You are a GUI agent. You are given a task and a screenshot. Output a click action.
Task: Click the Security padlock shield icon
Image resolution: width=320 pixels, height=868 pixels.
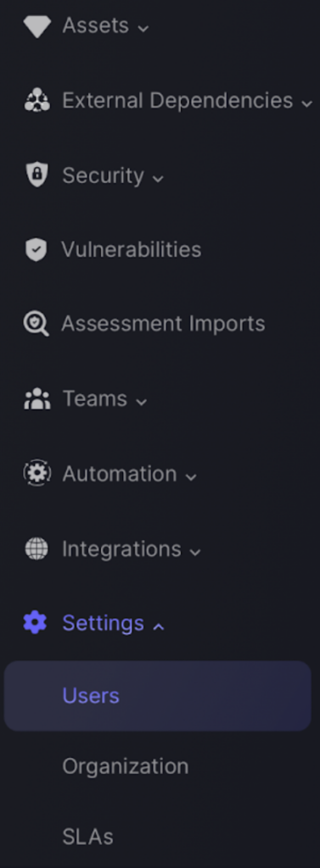36,175
